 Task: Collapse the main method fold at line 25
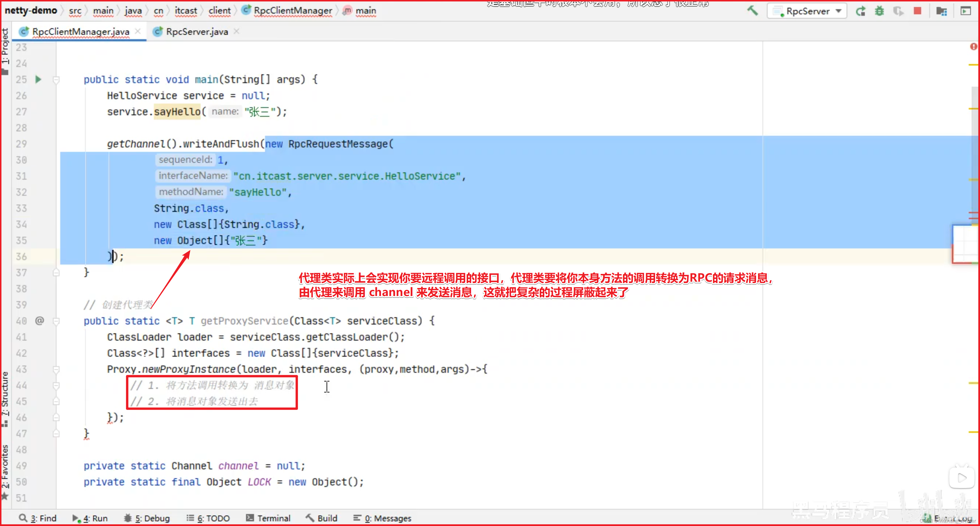[56, 80]
